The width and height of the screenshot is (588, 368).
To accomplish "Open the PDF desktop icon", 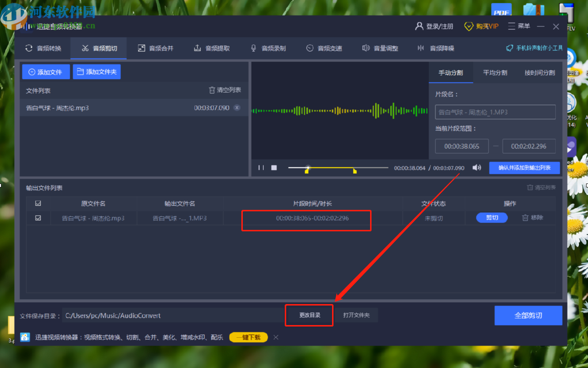I will [x=501, y=11].
